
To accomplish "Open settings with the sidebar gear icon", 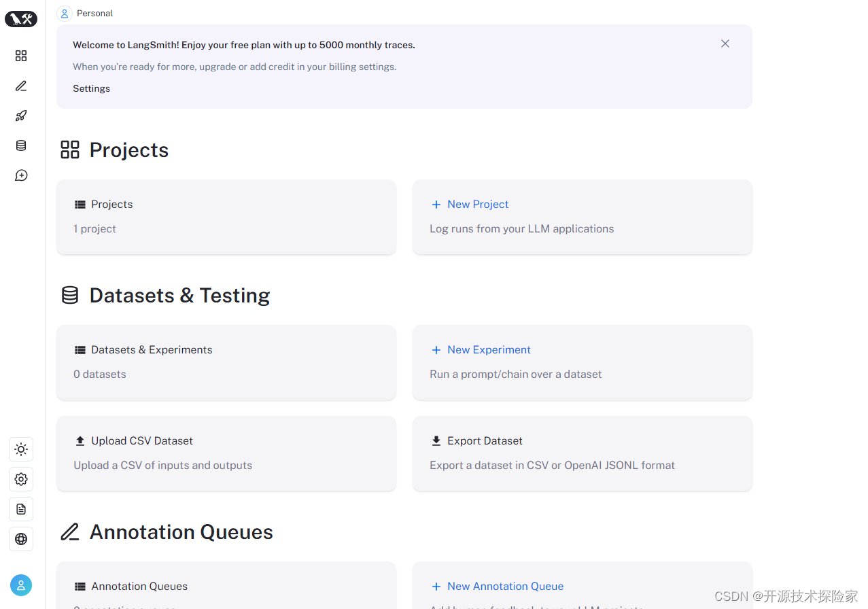I will 21,479.
